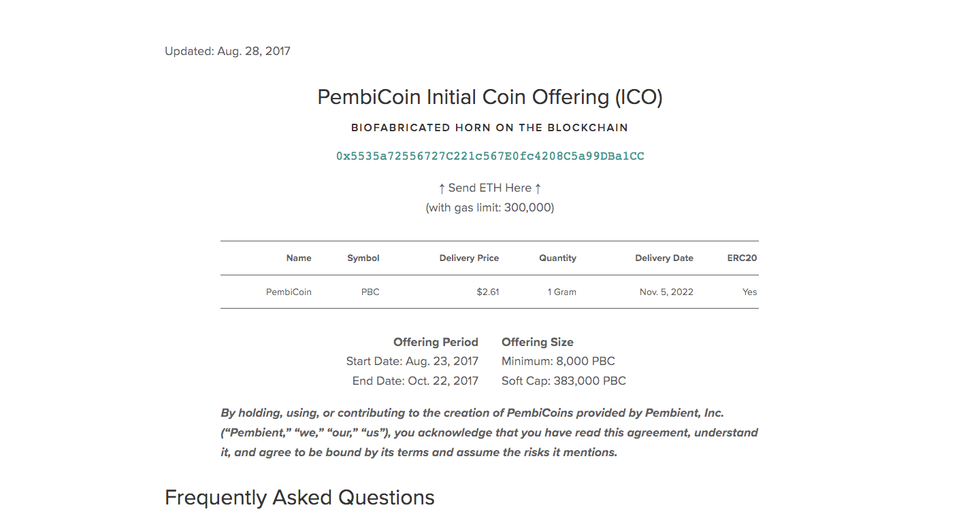Click the Delivery Price column header
Image resolution: width=980 pixels, height=514 pixels.
(469, 258)
